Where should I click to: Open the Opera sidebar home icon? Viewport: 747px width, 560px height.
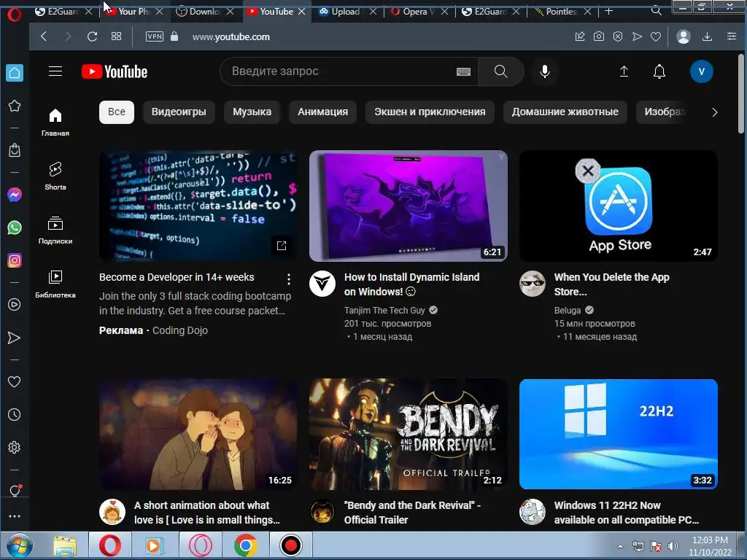click(x=15, y=73)
